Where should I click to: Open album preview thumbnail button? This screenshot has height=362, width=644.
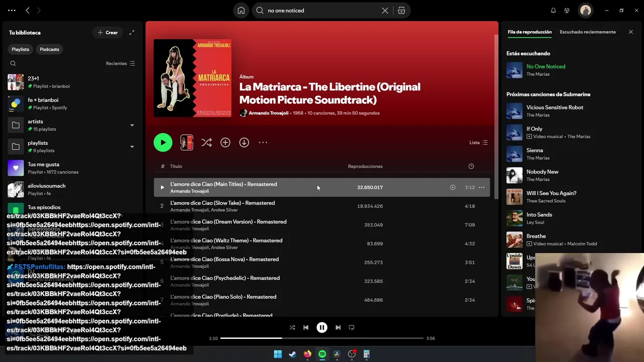(x=187, y=142)
